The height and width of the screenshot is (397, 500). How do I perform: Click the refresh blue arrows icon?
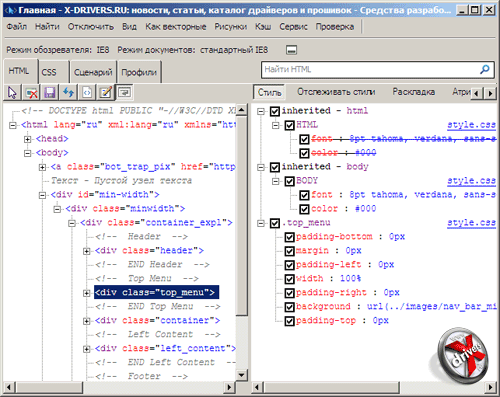click(68, 92)
